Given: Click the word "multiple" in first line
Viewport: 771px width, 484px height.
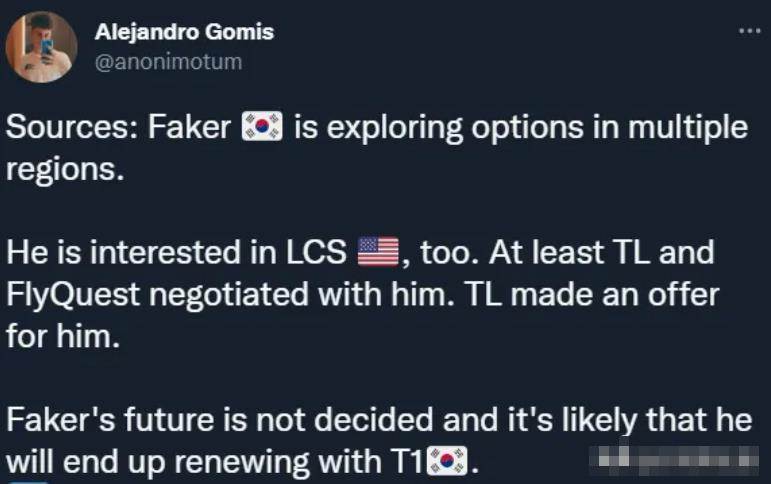Looking at the screenshot, I should tap(688, 128).
